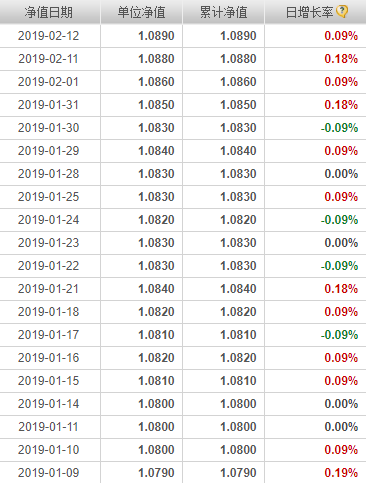The image size is (366, 483).
Task: Click the -0.09% growth for 2019-01-30
Action: pos(339,128)
